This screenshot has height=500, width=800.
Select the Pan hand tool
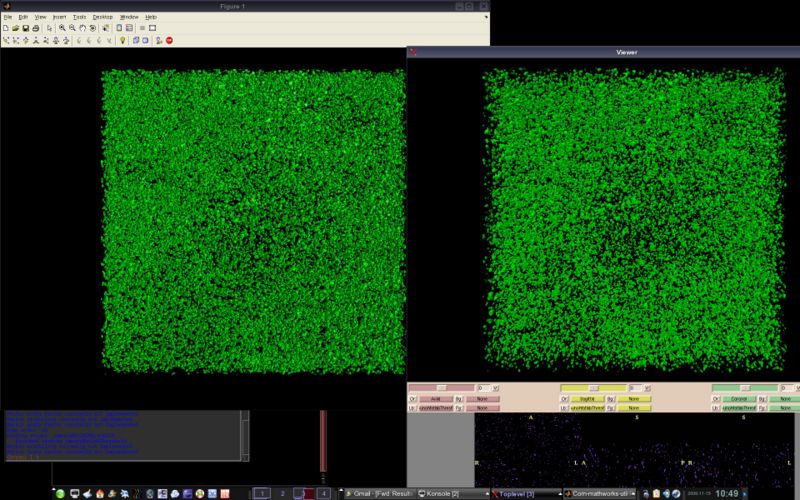pyautogui.click(x=83, y=28)
